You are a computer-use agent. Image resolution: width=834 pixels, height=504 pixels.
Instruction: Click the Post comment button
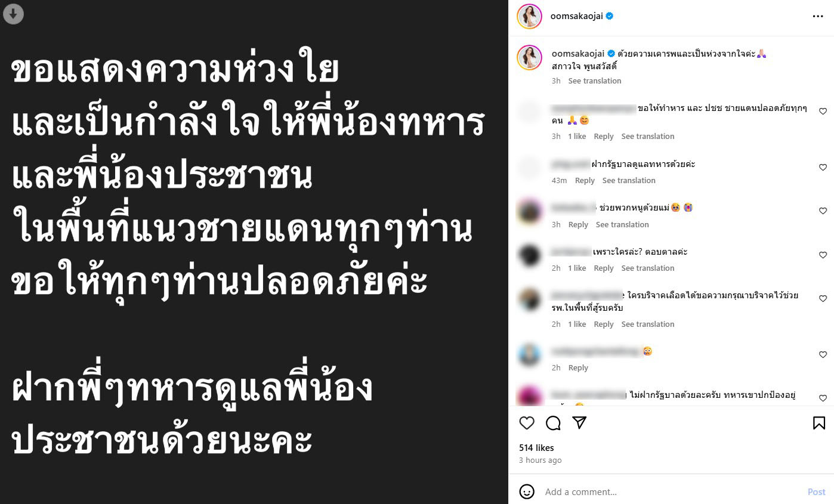pos(816,492)
